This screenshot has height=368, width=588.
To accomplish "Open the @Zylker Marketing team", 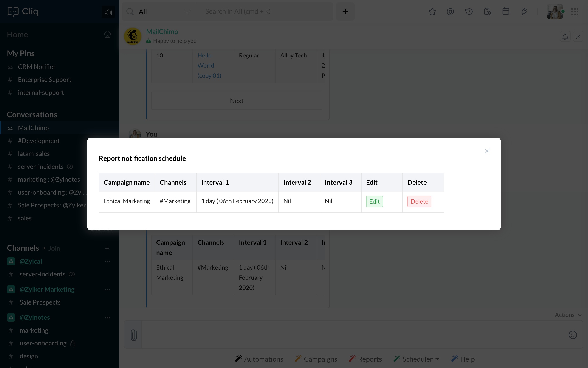I will (47, 289).
